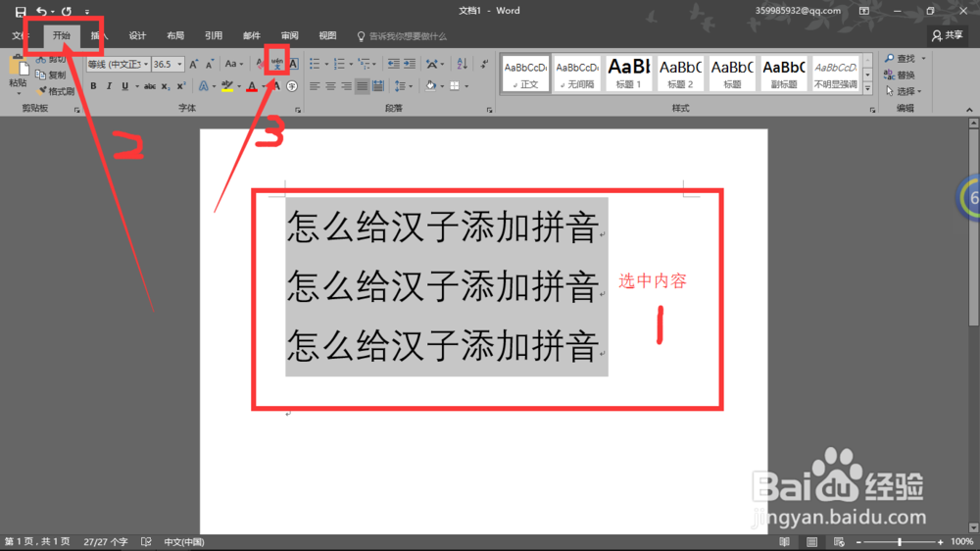Click the increase indent icon
This screenshot has height=551, width=980.
(x=410, y=64)
